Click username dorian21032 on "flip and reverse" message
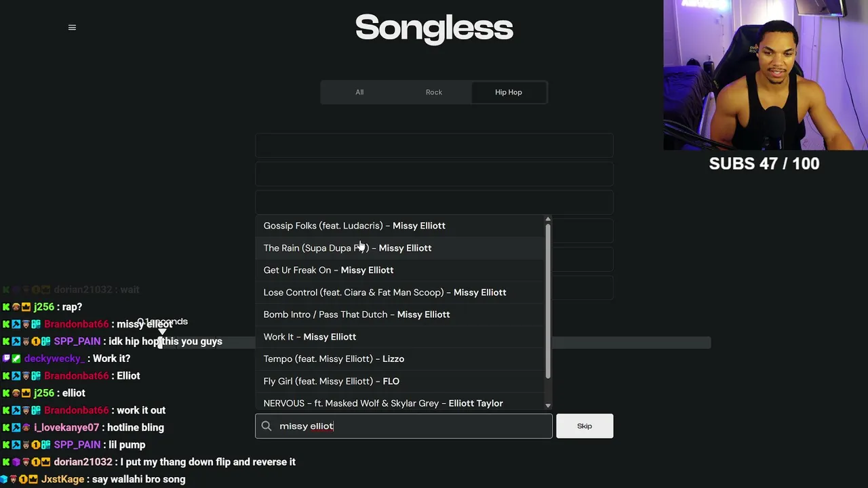This screenshot has height=488, width=868. 83,462
